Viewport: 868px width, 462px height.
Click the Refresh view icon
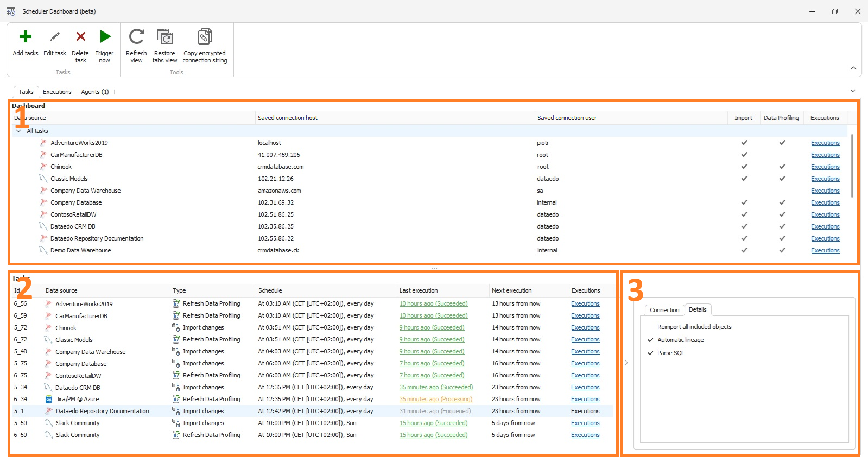click(x=136, y=36)
